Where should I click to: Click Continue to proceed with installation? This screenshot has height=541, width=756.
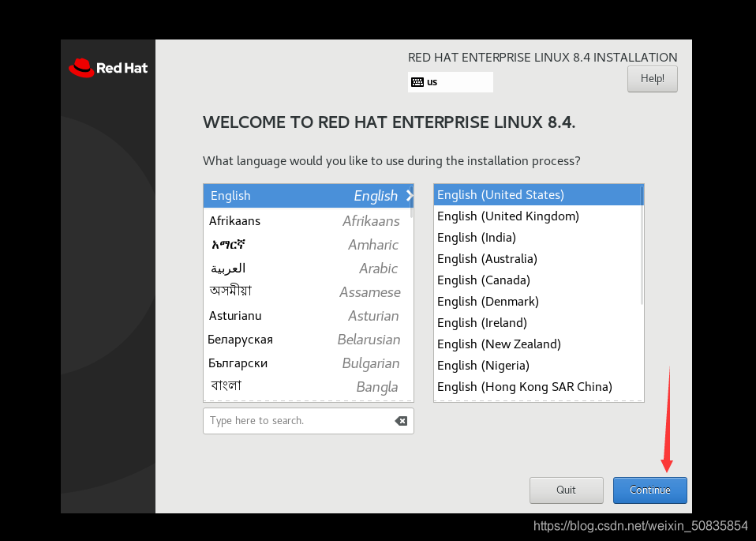[650, 490]
